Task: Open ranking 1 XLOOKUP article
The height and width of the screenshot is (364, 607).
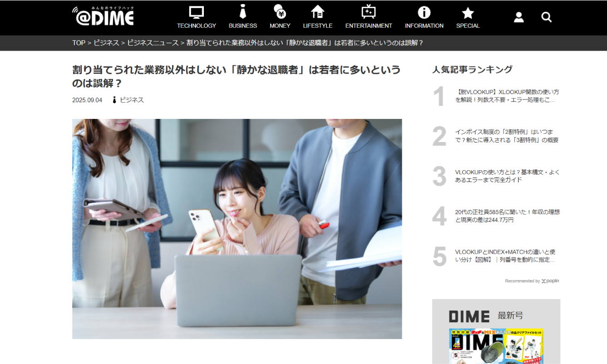Action: click(x=507, y=96)
